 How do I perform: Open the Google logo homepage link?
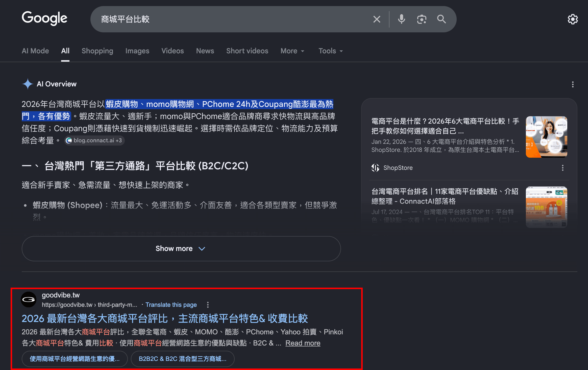44,18
